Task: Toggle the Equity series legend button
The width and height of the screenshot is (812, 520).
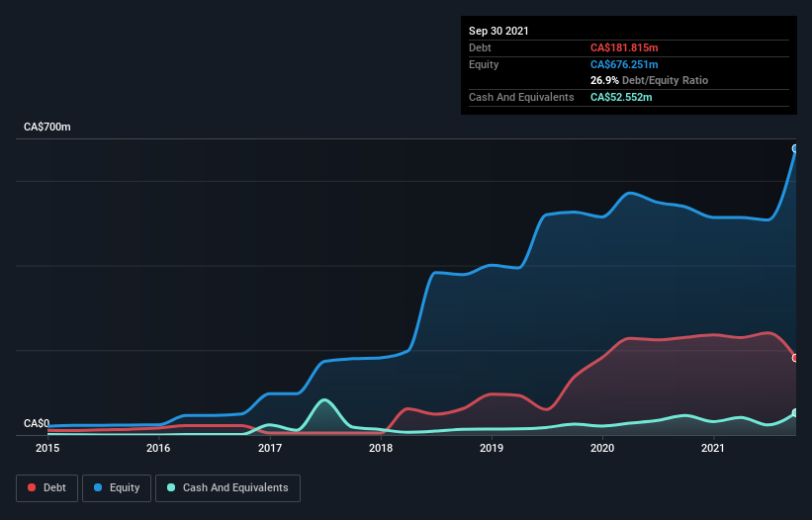Action: [x=117, y=488]
